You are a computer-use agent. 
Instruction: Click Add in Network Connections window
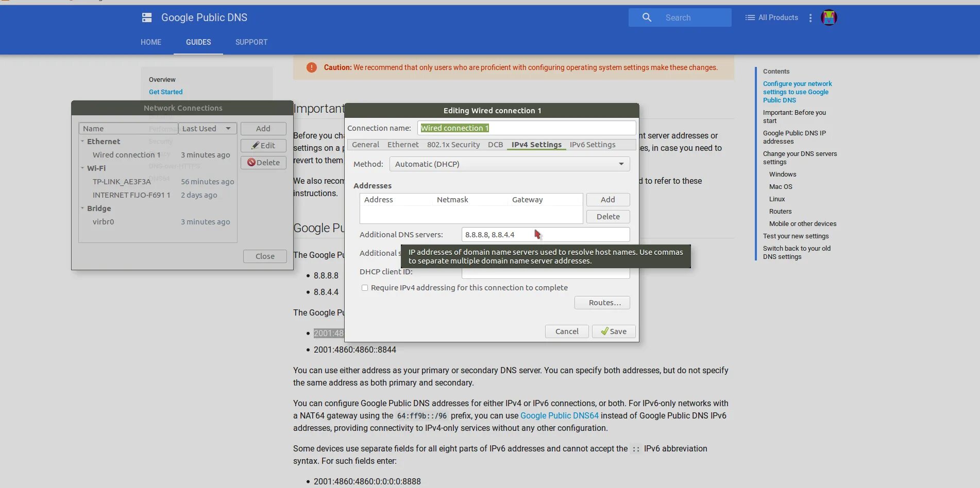tap(263, 129)
